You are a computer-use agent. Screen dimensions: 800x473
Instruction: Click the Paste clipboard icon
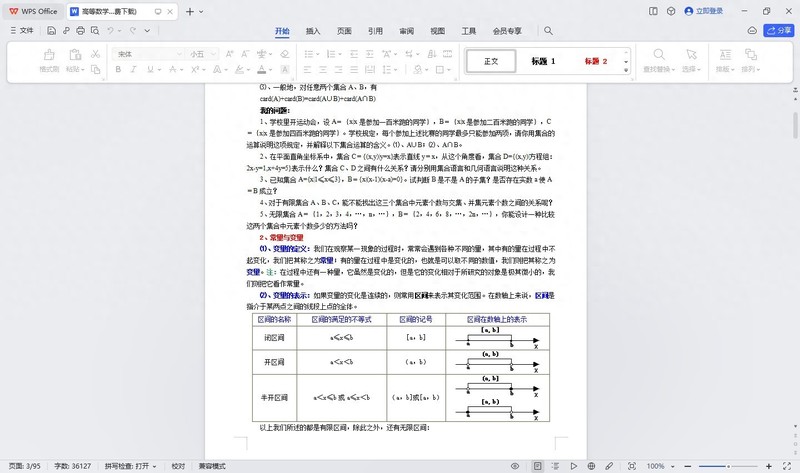(x=75, y=54)
